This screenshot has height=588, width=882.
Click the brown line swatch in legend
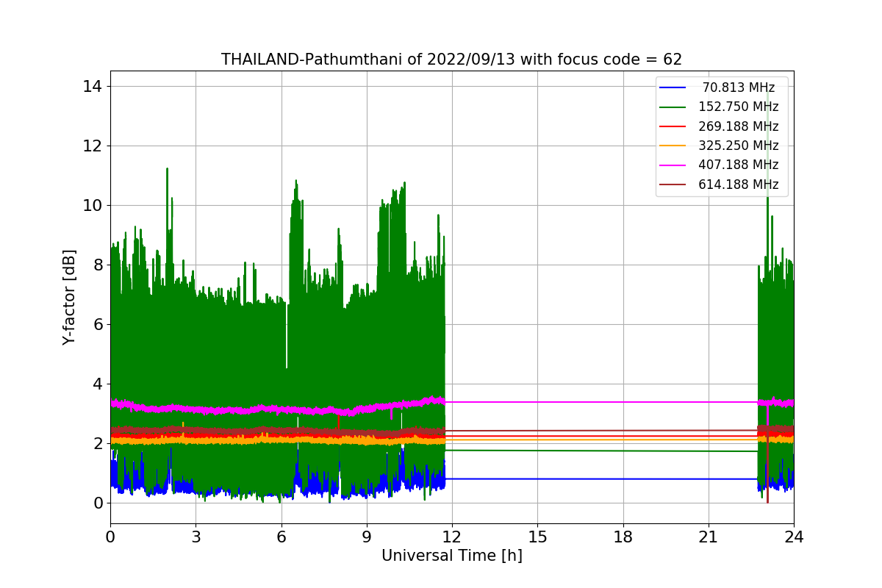673,184
